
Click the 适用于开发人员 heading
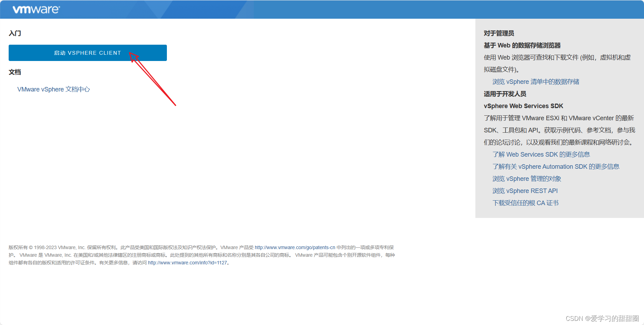point(505,94)
